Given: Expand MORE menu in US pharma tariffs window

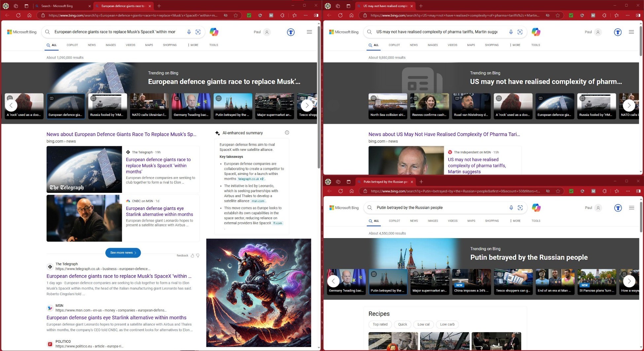Looking at the screenshot, I should point(515,45).
